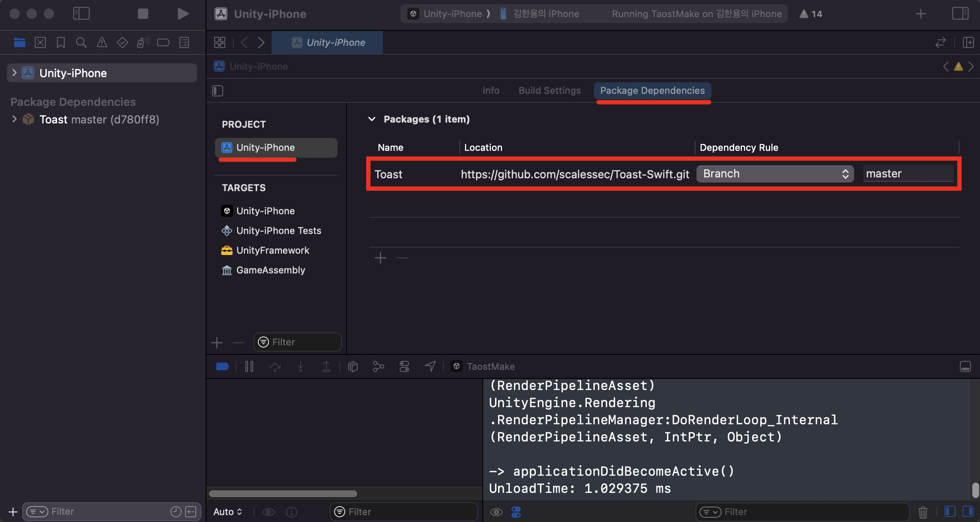The height and width of the screenshot is (522, 980).
Task: Click the Step Over debug icon
Action: point(275,366)
